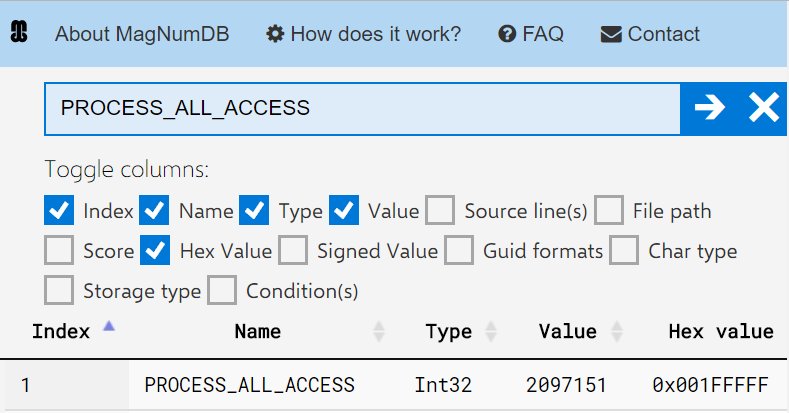The width and height of the screenshot is (789, 413).
Task: Click the gear icon beside How does it work
Action: coord(275,34)
